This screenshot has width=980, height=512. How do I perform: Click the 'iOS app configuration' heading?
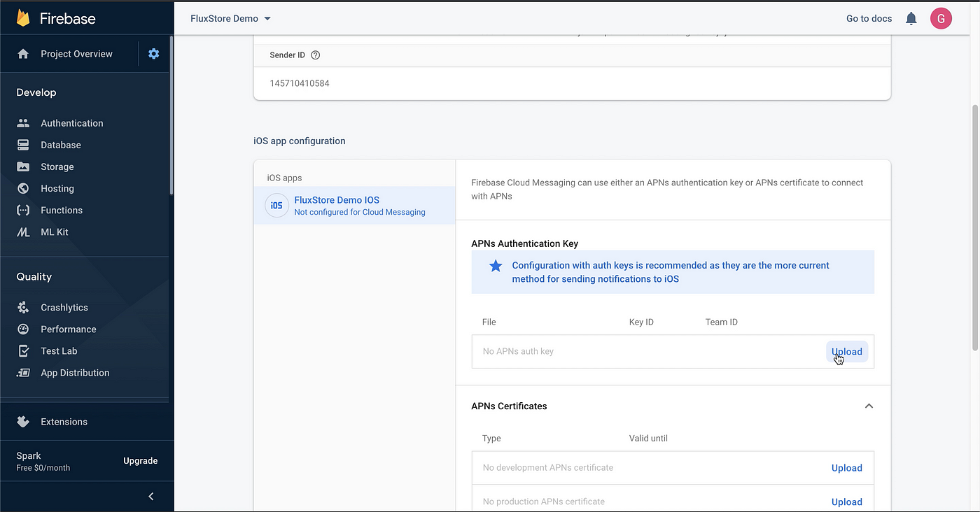(300, 141)
